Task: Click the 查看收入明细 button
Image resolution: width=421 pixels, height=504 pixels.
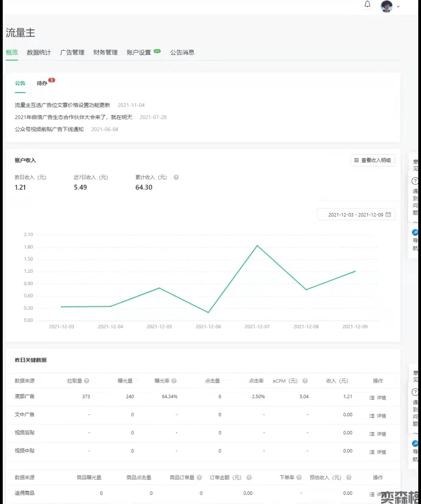Action: [x=372, y=160]
